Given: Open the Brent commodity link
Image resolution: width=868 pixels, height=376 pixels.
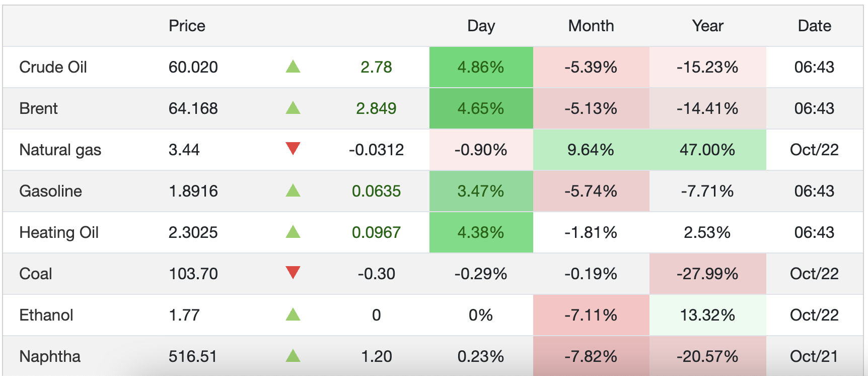Looking at the screenshot, I should click(38, 108).
